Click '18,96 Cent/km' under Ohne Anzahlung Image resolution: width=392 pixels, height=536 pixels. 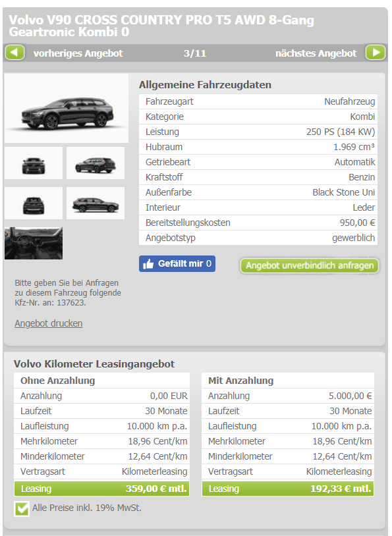tap(157, 441)
